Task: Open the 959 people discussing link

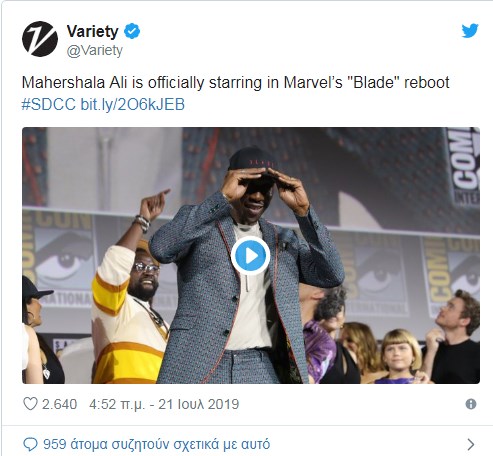Action: [156, 444]
